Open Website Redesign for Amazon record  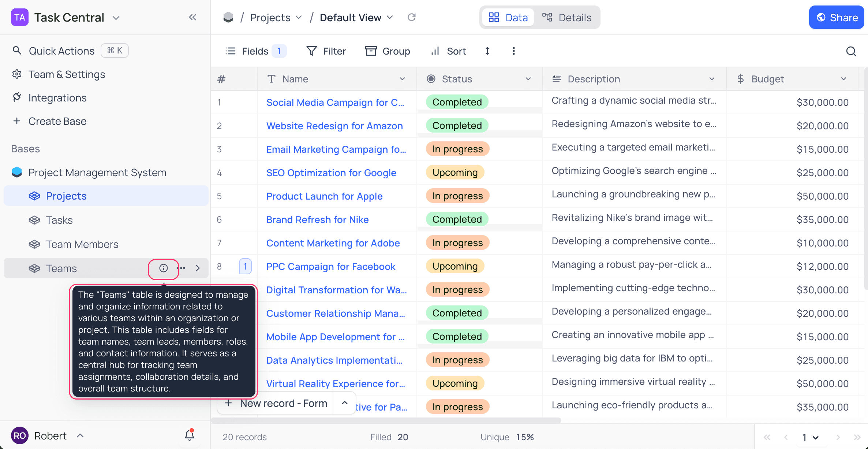pos(334,126)
